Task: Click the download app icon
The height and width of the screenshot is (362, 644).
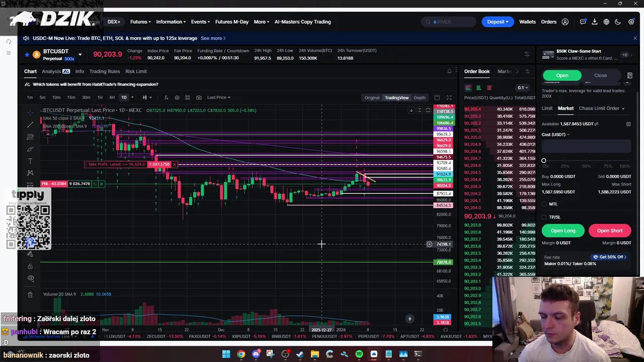Action: (594, 22)
